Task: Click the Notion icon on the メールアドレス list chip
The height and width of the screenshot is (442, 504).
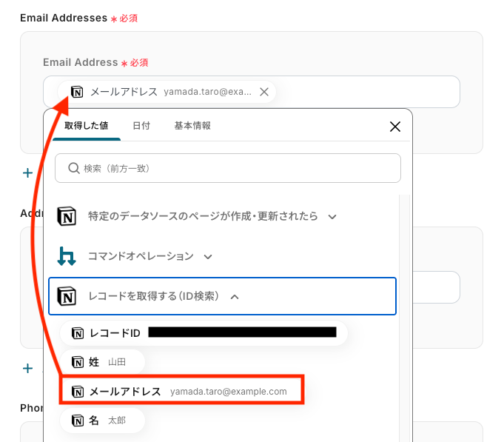Action: pos(78,392)
